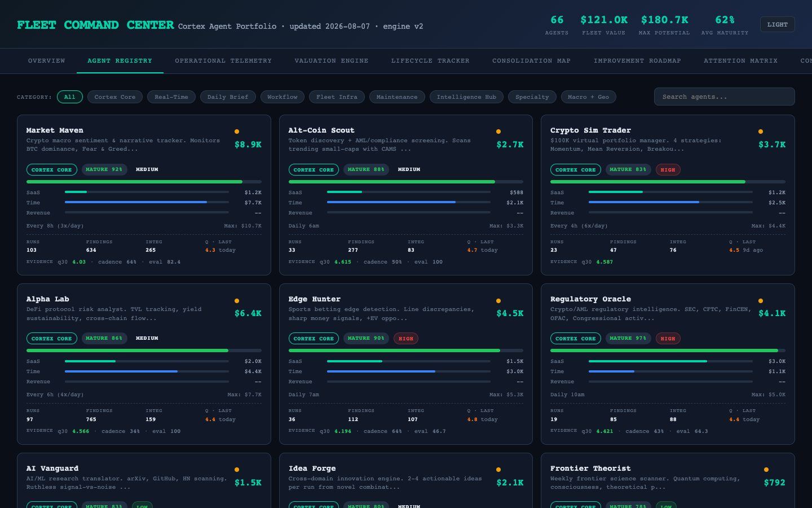Click Alt-Coin Scout's orange status dot
812x508 pixels.
498,132
